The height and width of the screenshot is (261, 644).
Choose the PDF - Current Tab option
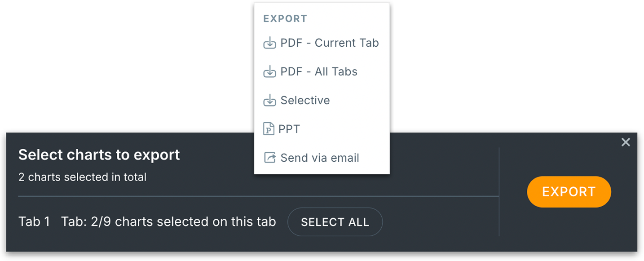330,43
